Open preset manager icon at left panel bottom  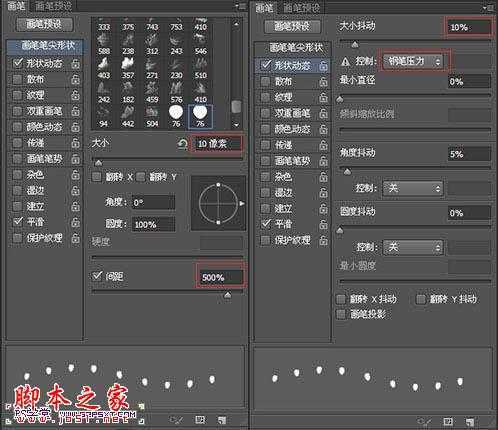coord(200,420)
